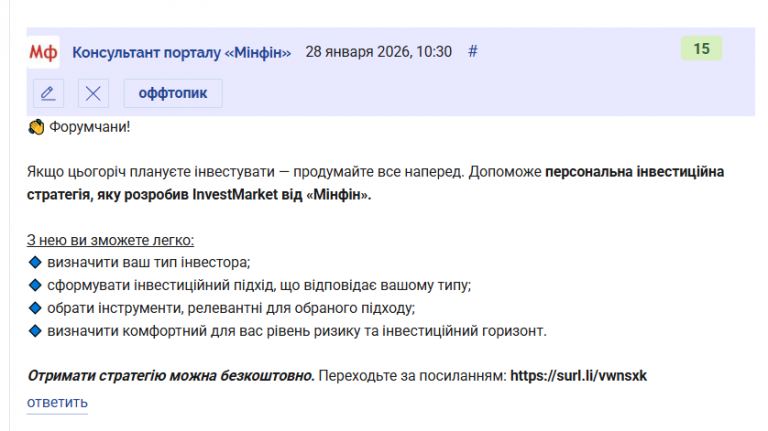Click the diamond bullet before "визначити комфортний"

34,331
